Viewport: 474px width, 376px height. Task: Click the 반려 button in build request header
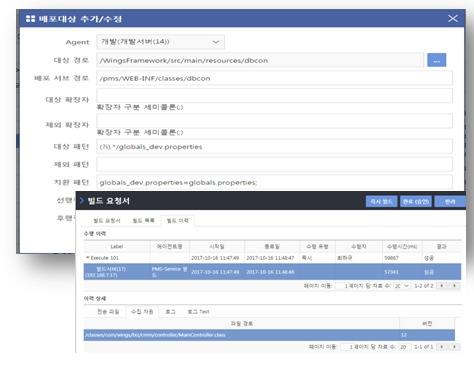450,201
